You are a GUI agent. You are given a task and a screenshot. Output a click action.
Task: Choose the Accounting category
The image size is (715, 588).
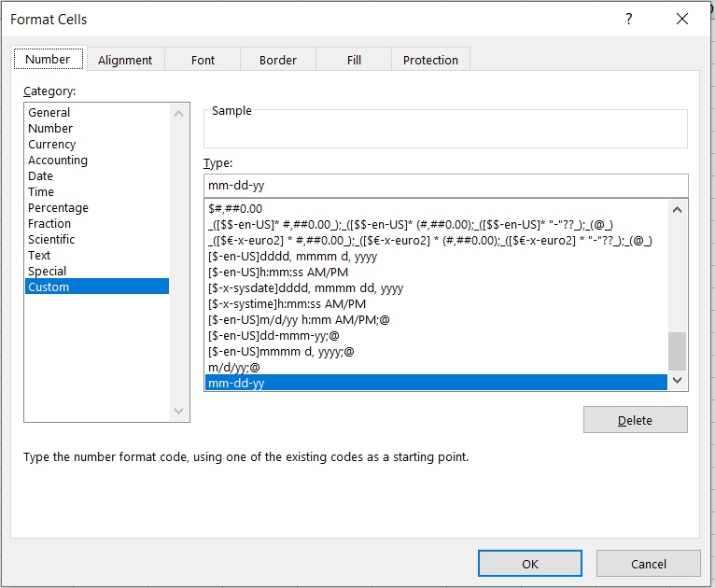pyautogui.click(x=97, y=160)
